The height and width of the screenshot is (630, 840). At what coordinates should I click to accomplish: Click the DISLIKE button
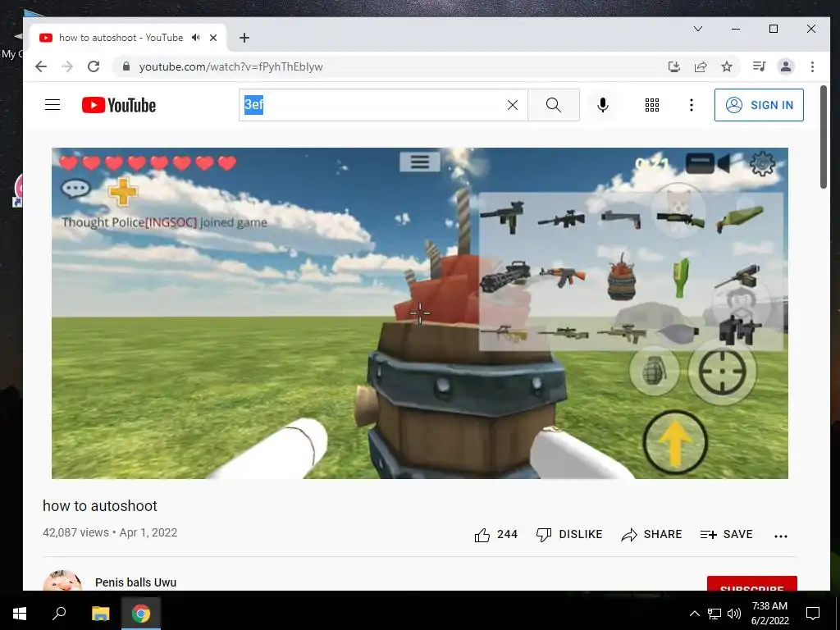(569, 534)
